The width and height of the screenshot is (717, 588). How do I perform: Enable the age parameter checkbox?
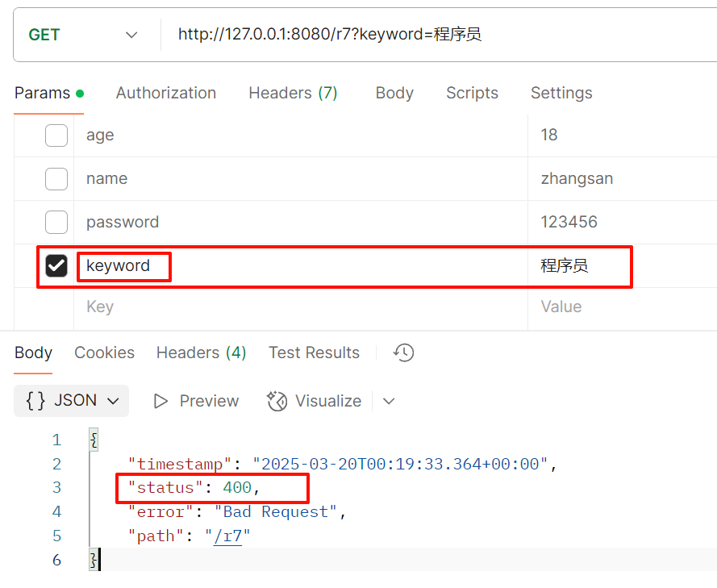56,136
